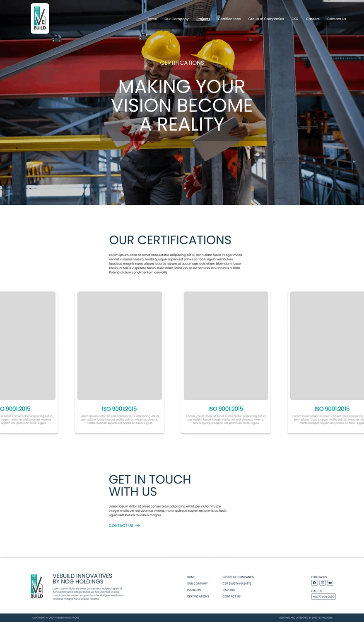Screen dimensions: 364x622
Task: Open the Facebook page icon in the footer
Action: click(314, 583)
